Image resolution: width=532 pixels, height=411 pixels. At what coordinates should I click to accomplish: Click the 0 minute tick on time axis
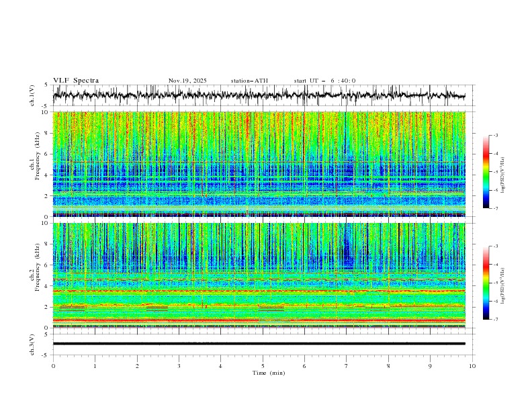click(53, 366)
